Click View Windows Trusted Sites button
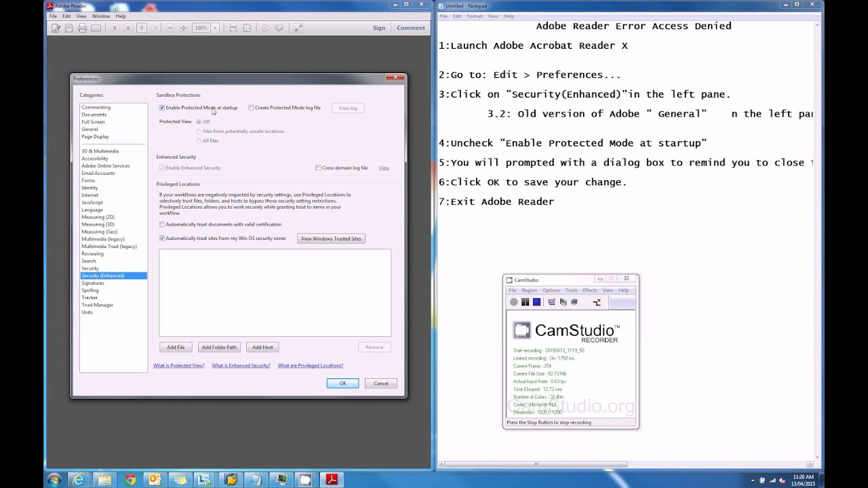Image resolution: width=868 pixels, height=488 pixels. pyautogui.click(x=331, y=239)
